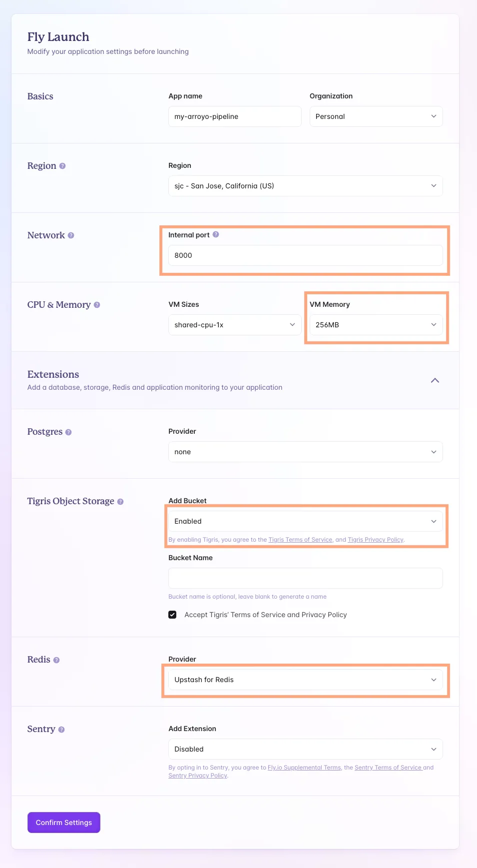This screenshot has height=868, width=477.
Task: Open the VM Memory 256MB dropdown
Action: click(376, 325)
